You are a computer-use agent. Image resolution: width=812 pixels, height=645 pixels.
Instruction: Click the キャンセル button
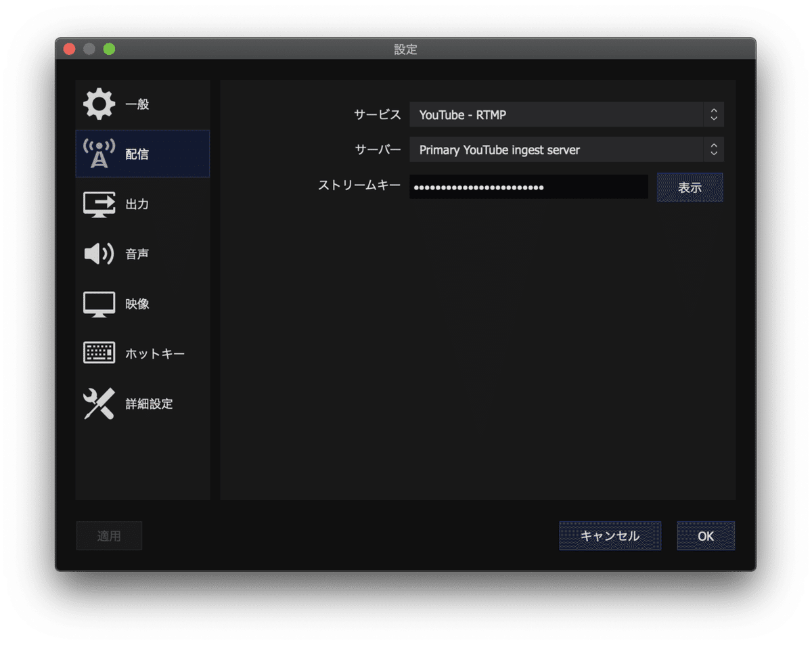coord(610,536)
